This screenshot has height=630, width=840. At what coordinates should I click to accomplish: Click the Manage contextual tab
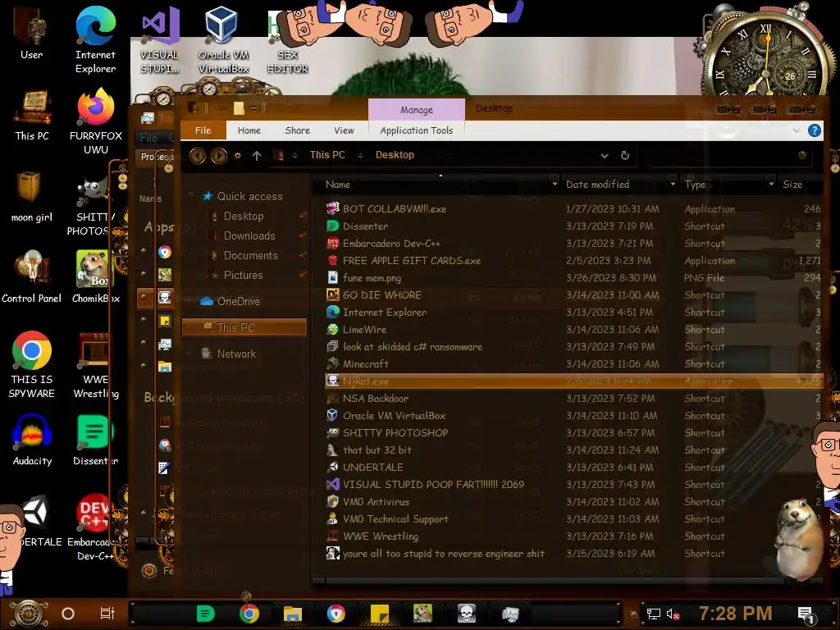(416, 110)
